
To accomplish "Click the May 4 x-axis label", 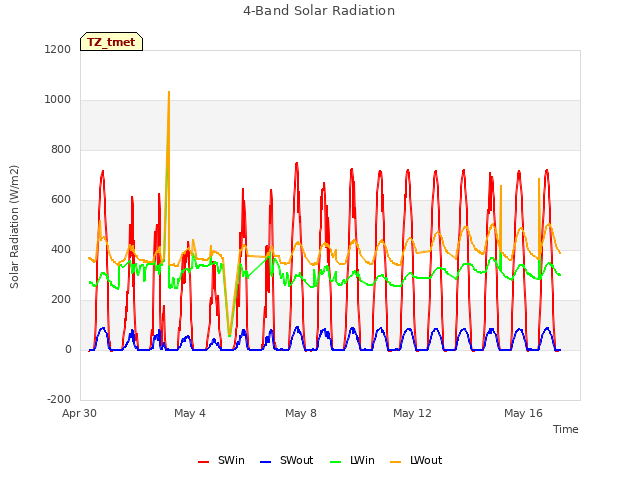I will (190, 413).
